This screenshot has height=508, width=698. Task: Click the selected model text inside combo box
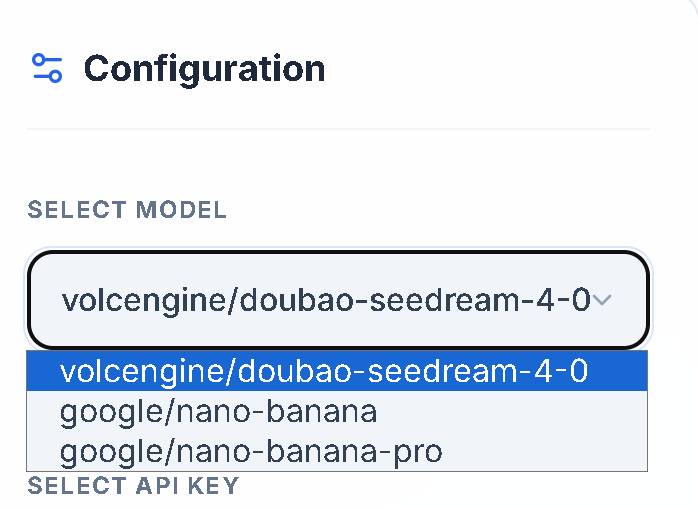326,299
